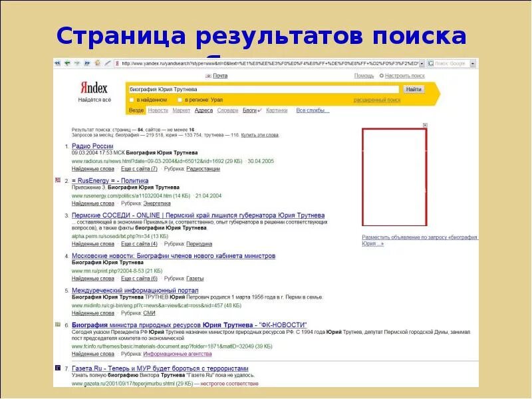The image size is (532, 399).
Task: Click 'Еще с сайта (6)' under Московские новости
Action: pos(139,279)
